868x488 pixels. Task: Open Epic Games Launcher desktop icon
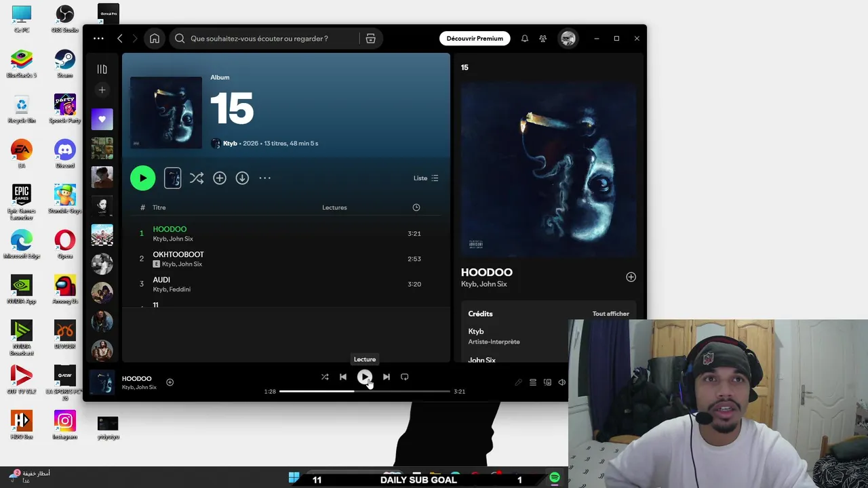pos(22,201)
